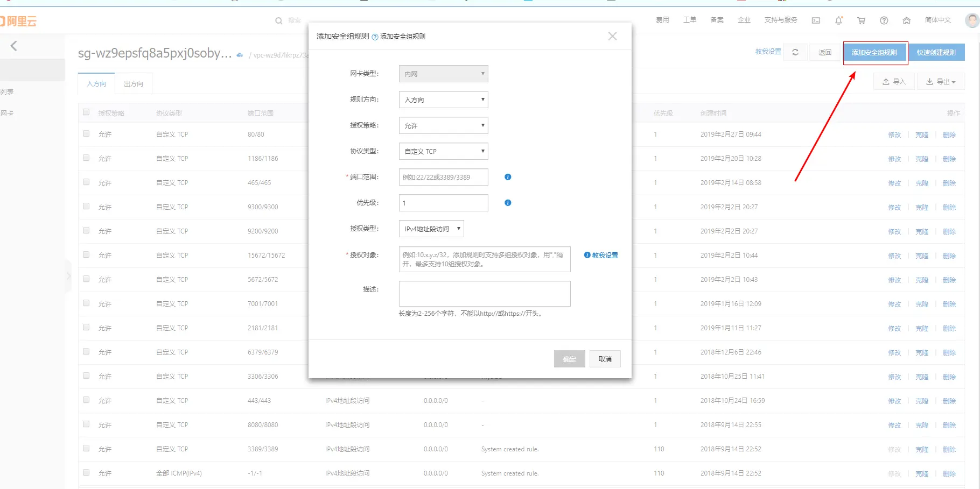The width and height of the screenshot is (980, 489).
Task: Click the 教我设置 link next to 授权对象
Action: click(x=604, y=255)
